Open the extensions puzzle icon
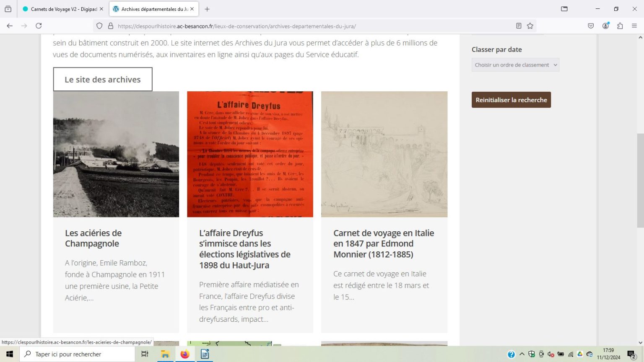Screen dimensions: 644x362 pos(620,26)
